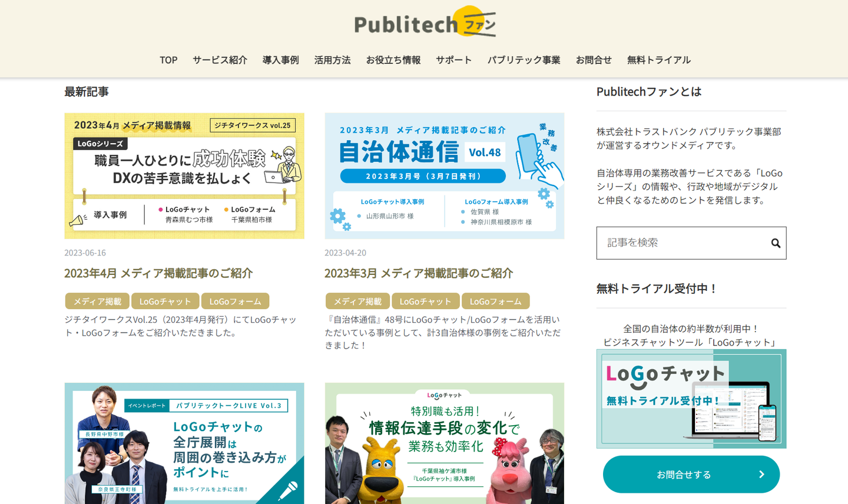Screen dimensions: 848x504
Task: Go to 無料トライアル in navigation
Action: tap(659, 60)
